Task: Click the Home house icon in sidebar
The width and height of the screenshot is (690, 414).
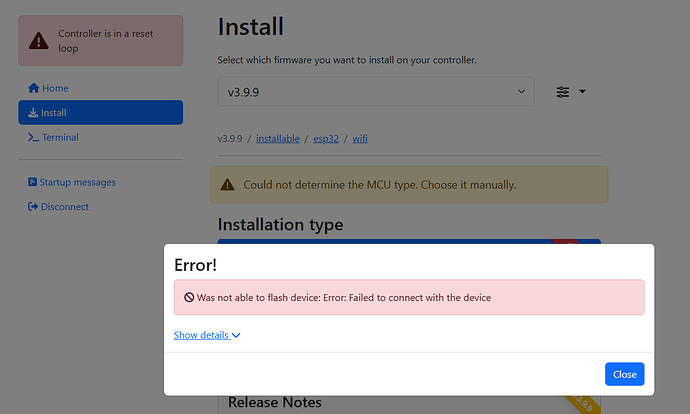Action: (33, 88)
